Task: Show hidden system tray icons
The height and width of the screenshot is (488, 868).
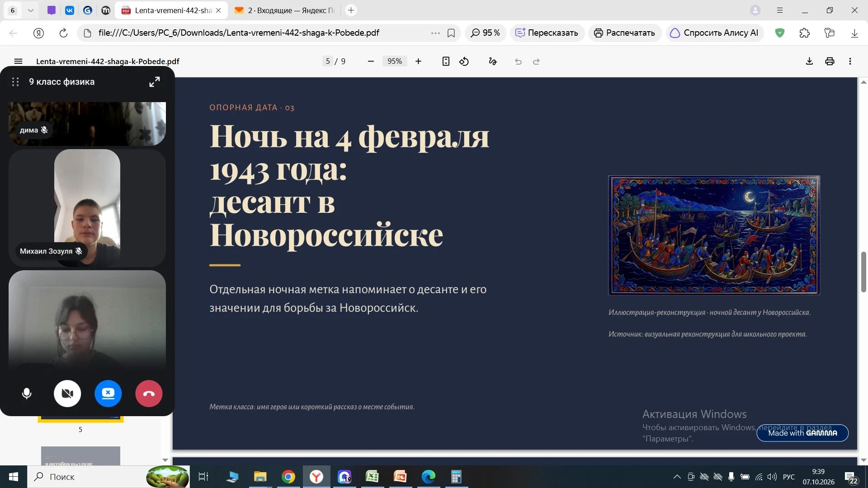Action: [x=677, y=477]
